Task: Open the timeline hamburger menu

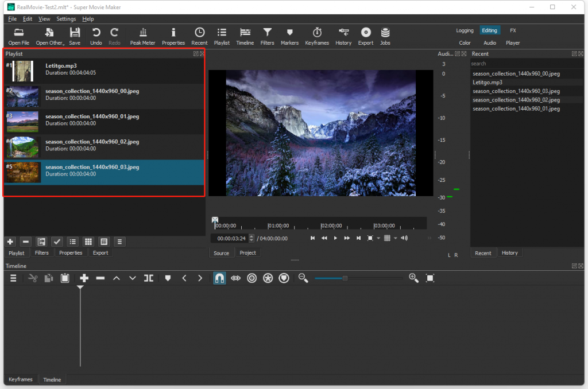Action: [13, 278]
